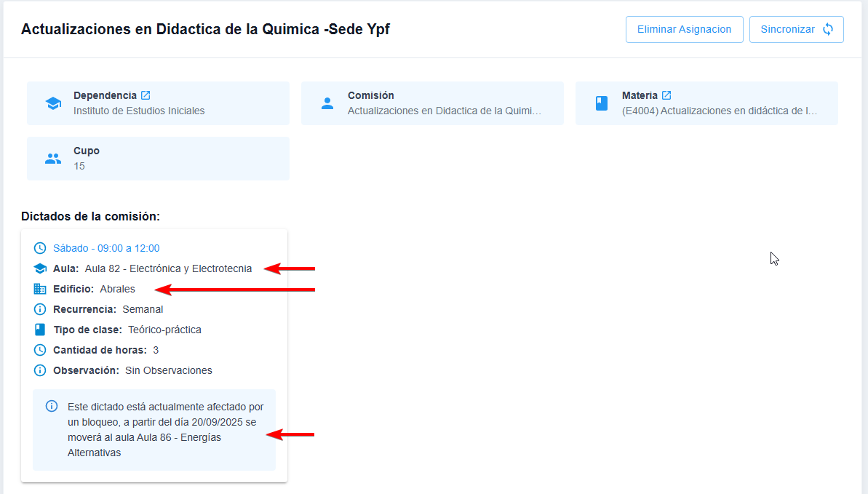Open the Materia external link icon
Viewport: 868px width, 494px height.
pyautogui.click(x=666, y=95)
